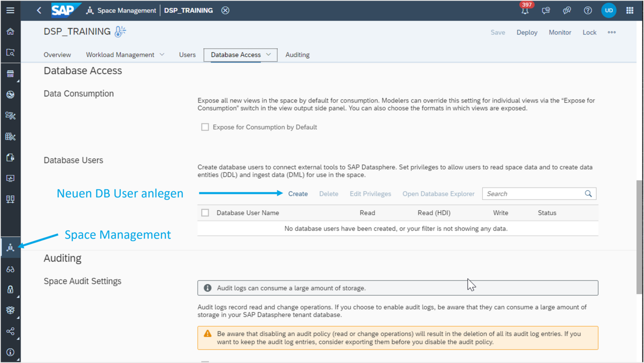
Task: Click the help question mark icon
Action: click(x=588, y=10)
